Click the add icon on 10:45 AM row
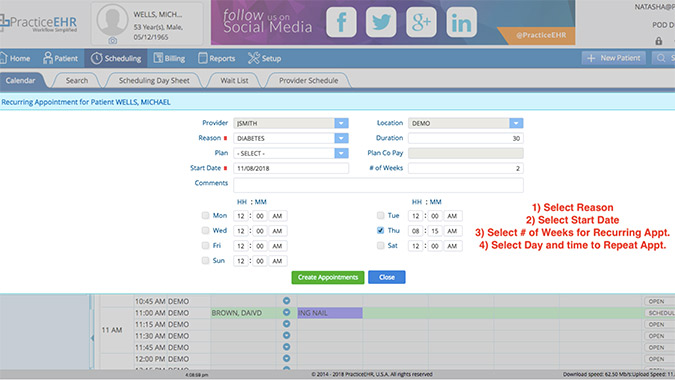Viewport: 675px width, 380px height. [x=286, y=300]
